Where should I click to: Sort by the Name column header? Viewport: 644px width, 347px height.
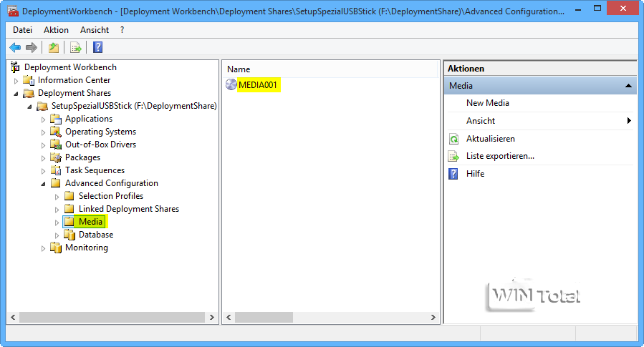pos(239,69)
